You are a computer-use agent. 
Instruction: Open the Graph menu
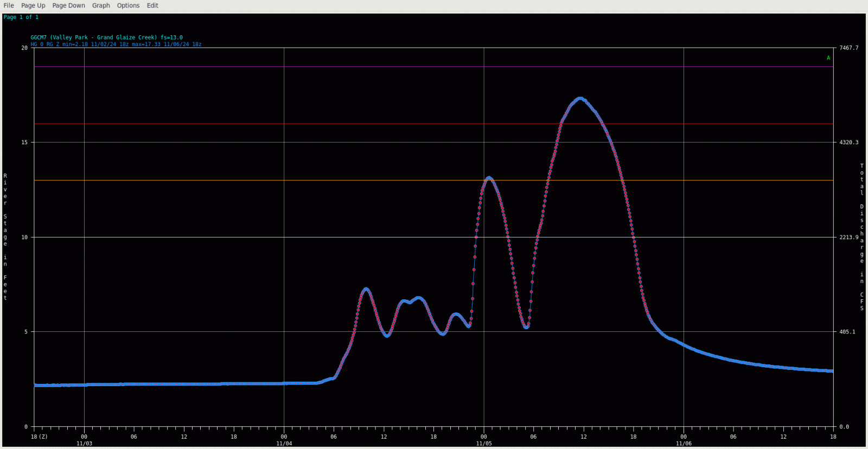pyautogui.click(x=101, y=5)
